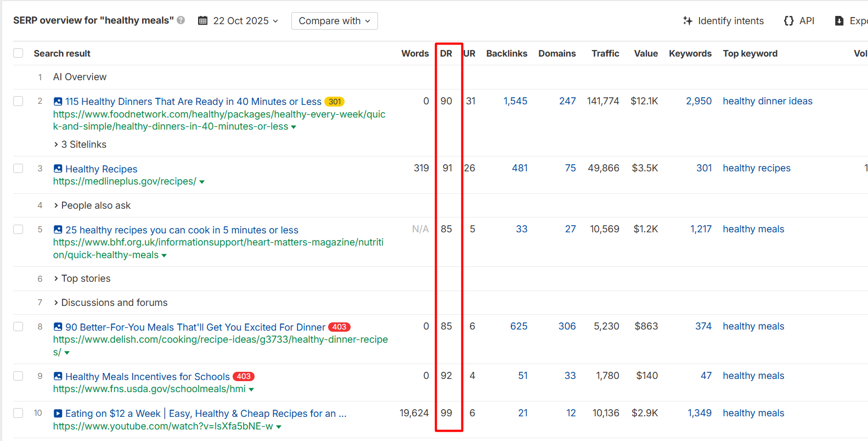868x441 pixels.
Task: Open the Healthy Meals Incentives for Schools link
Action: (x=148, y=376)
